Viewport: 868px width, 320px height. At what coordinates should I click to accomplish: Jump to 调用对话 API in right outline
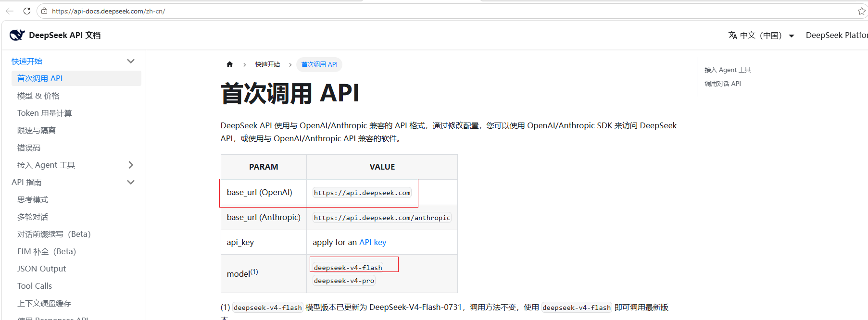[723, 84]
